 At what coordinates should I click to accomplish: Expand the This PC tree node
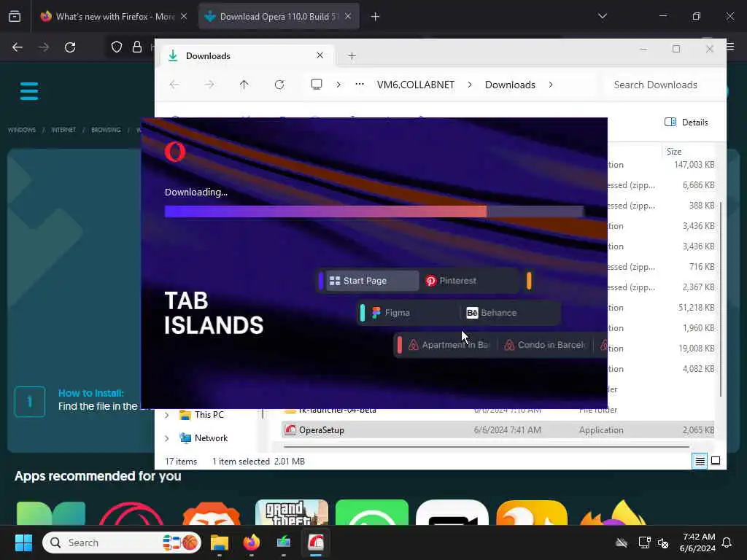click(167, 415)
